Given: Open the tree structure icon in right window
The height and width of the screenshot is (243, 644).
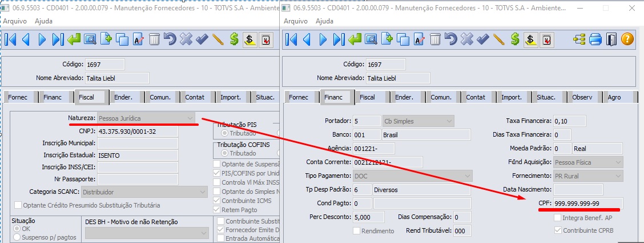Looking at the screenshot, I should tap(579, 39).
